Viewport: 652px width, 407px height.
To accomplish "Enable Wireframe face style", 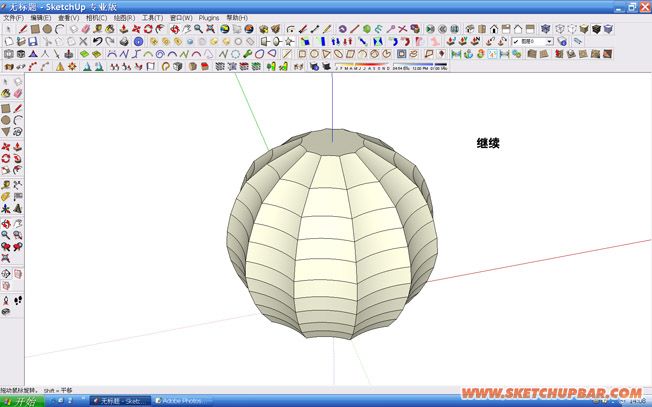I will pos(560,29).
